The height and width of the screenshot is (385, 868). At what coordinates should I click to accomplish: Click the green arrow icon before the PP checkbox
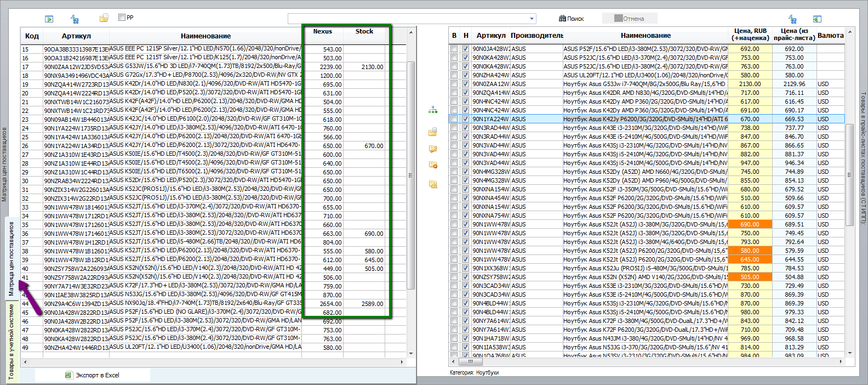49,19
